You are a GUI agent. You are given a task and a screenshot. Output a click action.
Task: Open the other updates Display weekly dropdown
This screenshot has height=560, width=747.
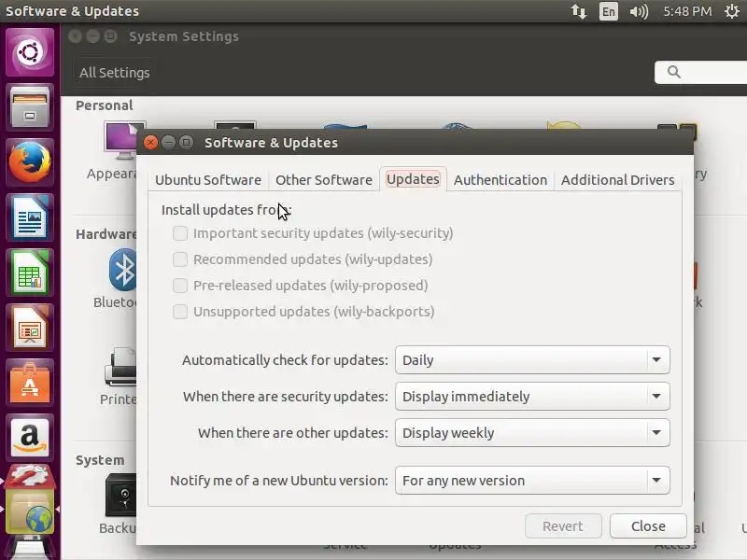tap(532, 433)
